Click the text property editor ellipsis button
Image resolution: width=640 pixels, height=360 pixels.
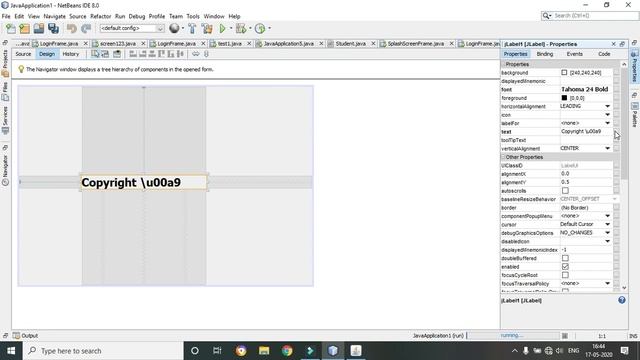(616, 132)
